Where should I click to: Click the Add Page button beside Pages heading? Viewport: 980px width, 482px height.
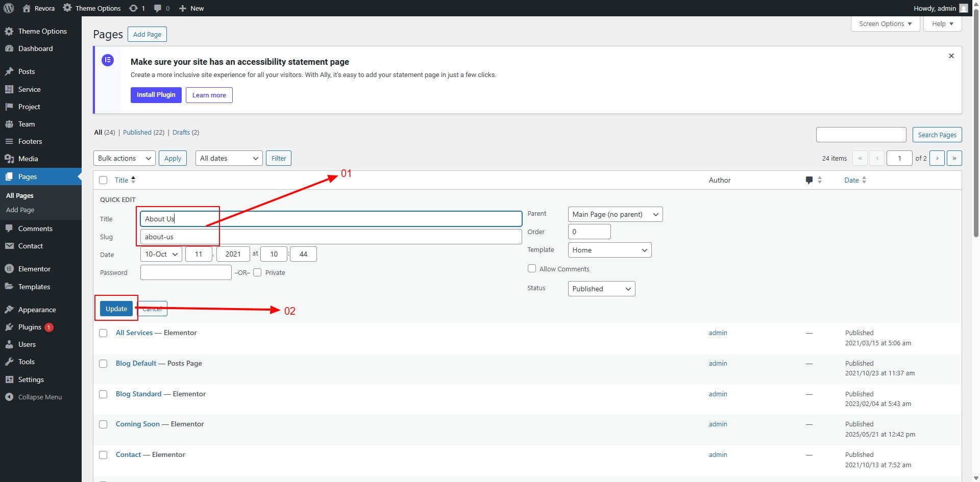point(147,34)
